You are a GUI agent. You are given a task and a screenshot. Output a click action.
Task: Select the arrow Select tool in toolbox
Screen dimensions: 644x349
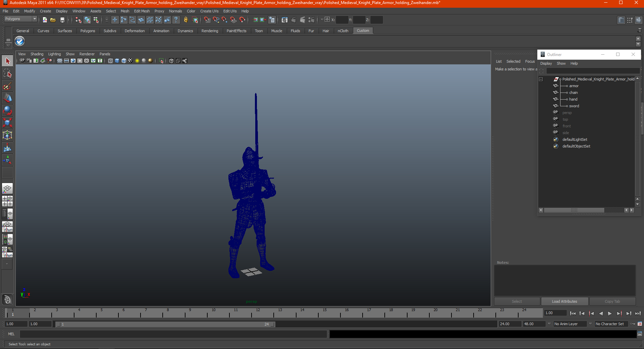tap(7, 61)
